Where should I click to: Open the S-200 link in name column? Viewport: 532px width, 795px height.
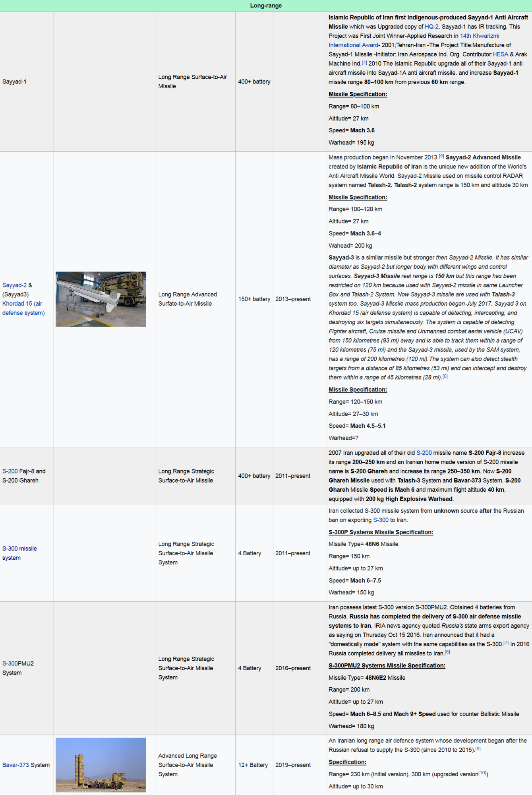tap(10, 471)
